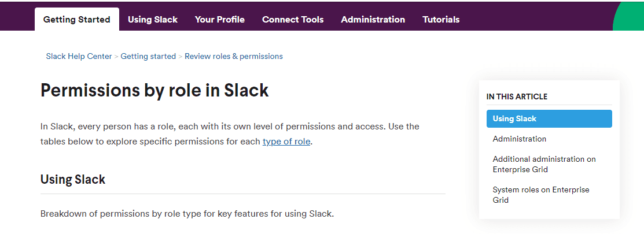This screenshot has height=234, width=644.
Task: Follow the "type of role" hyperlink
Action: tap(286, 142)
